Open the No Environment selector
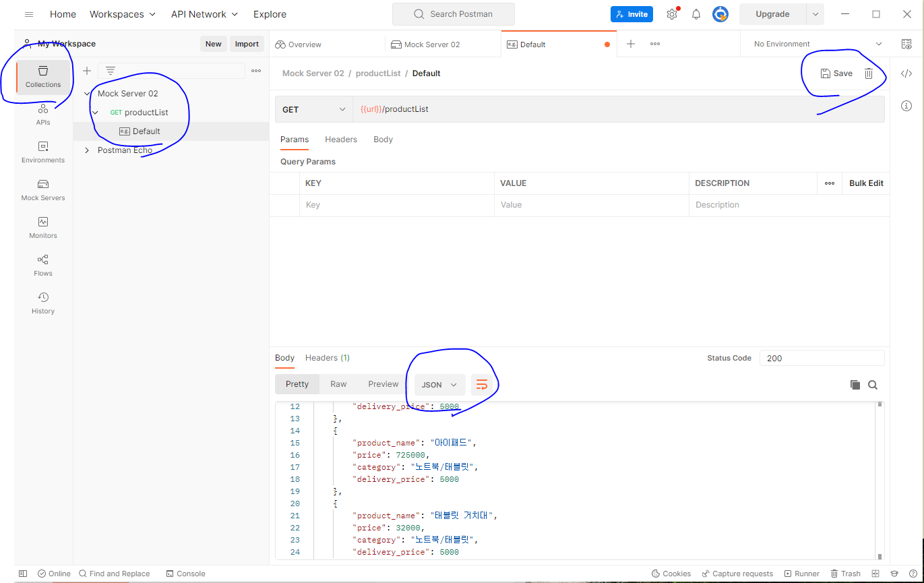Screen dimensions: 924x583 click(x=818, y=44)
